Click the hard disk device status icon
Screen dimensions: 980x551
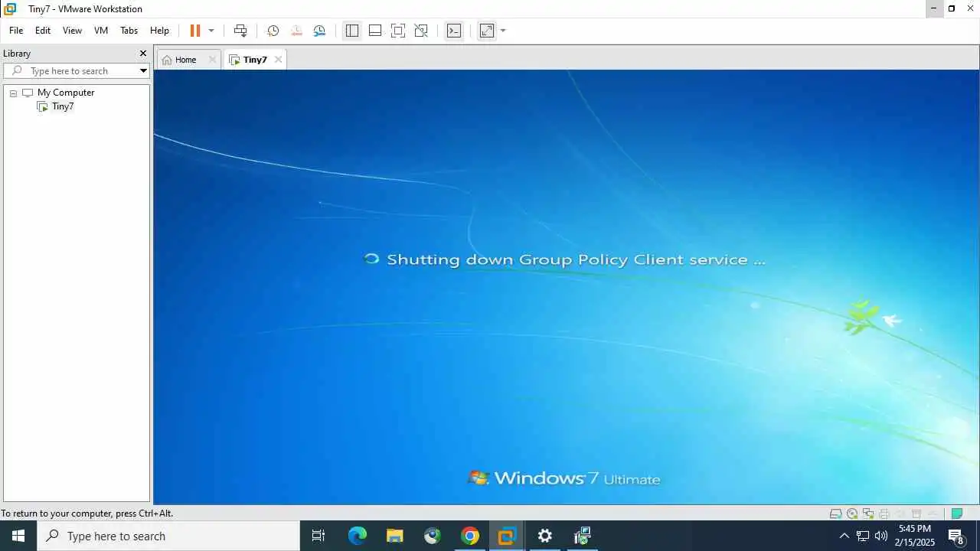836,514
